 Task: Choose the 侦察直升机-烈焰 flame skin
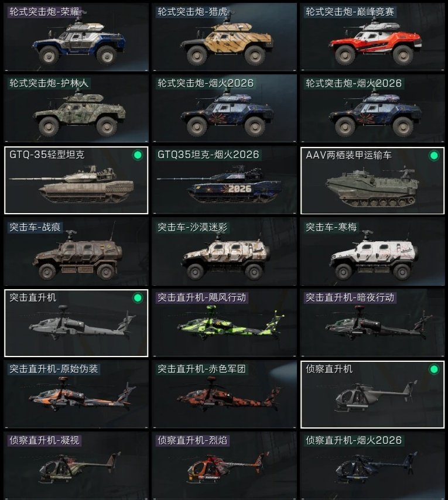[224, 465]
